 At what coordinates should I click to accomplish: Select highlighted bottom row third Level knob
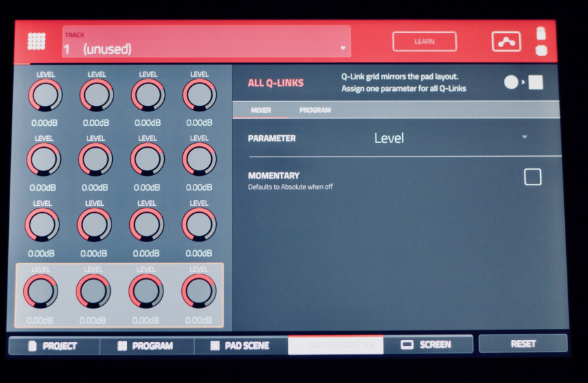coord(146,291)
